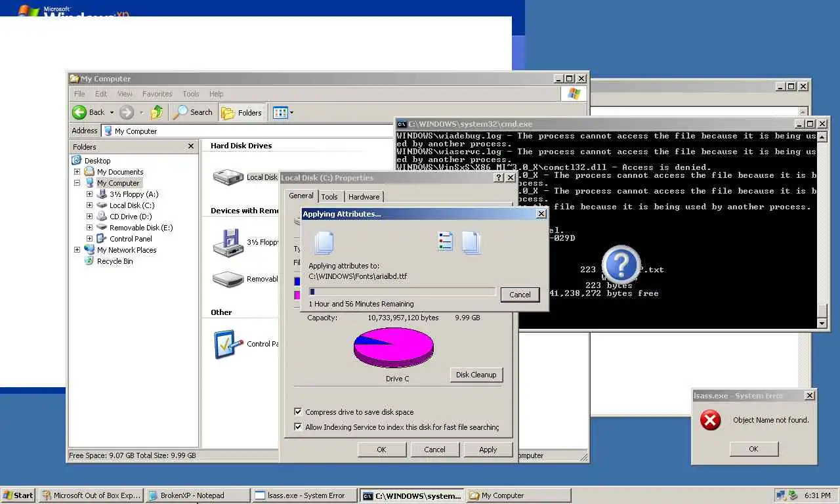840x504 pixels.
Task: Click Cancel in Local Disk Properties
Action: click(434, 450)
